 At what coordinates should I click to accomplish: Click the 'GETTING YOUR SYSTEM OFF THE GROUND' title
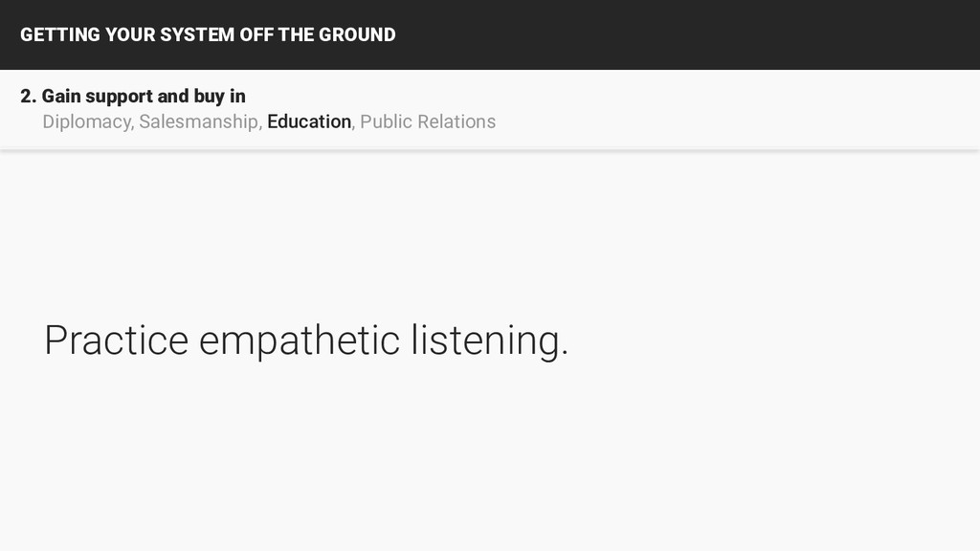tap(208, 34)
